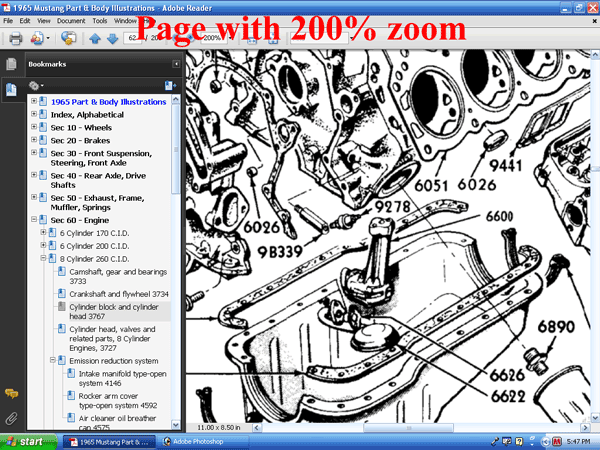This screenshot has width=600, height=450.
Task: Click bookmarks list scroll-up arrow
Action: coord(176,100)
